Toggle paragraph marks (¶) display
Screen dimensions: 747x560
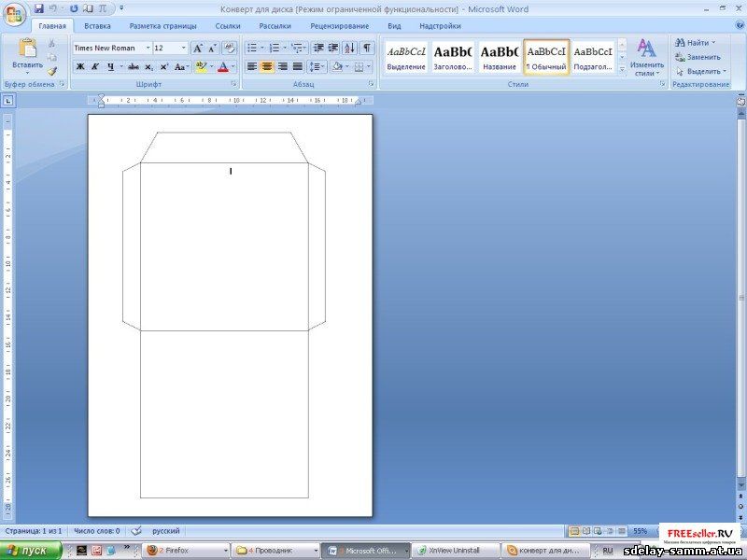[x=367, y=49]
